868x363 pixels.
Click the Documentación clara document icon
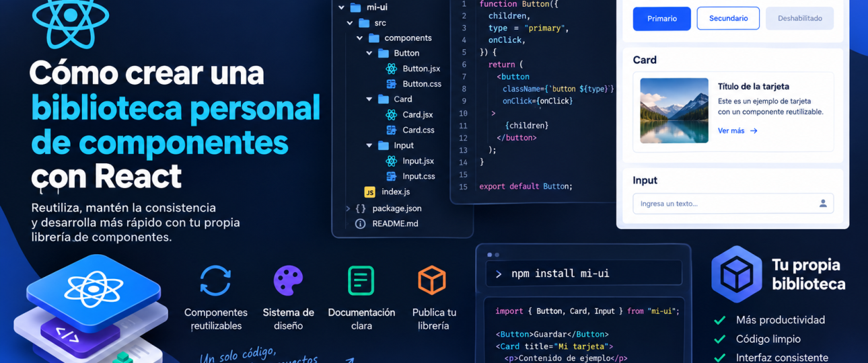coord(361,280)
